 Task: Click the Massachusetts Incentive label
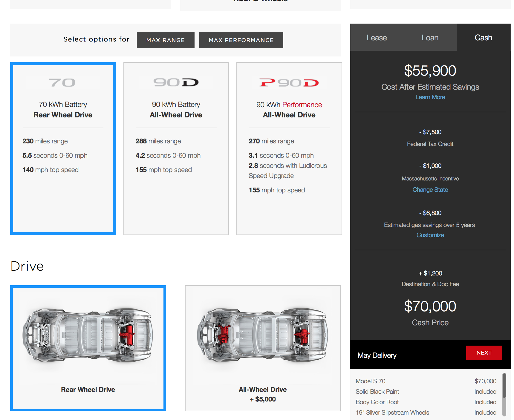(x=430, y=179)
